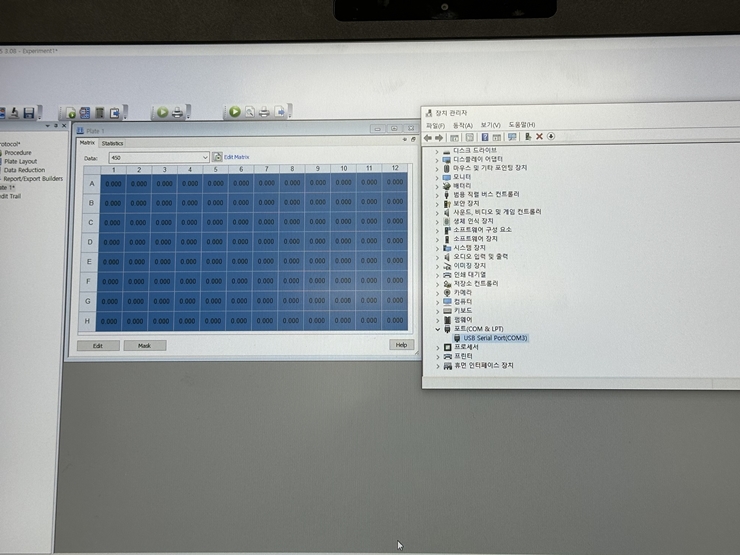Viewport: 740px width, 555px height.
Task: Select USB Serial Port(COM3) device
Action: [x=494, y=338]
